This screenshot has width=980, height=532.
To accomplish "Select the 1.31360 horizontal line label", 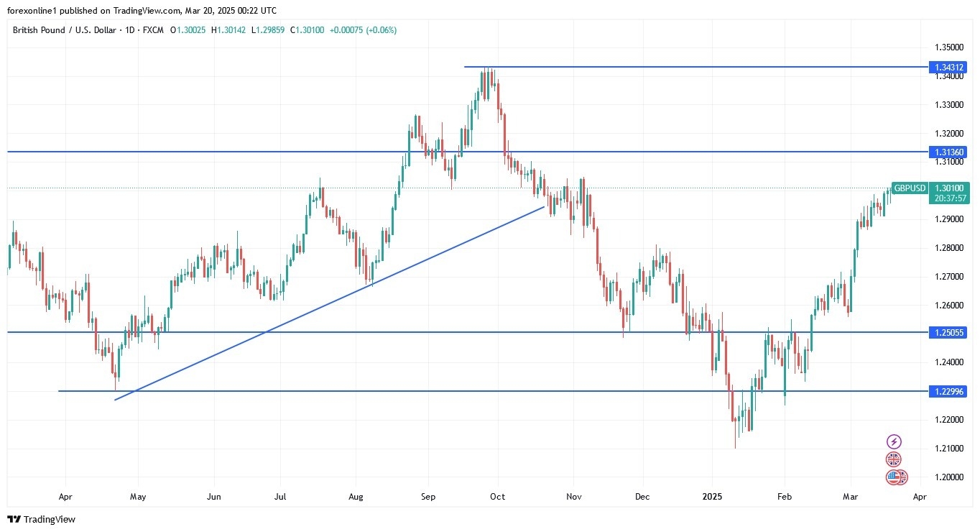I will (x=949, y=152).
